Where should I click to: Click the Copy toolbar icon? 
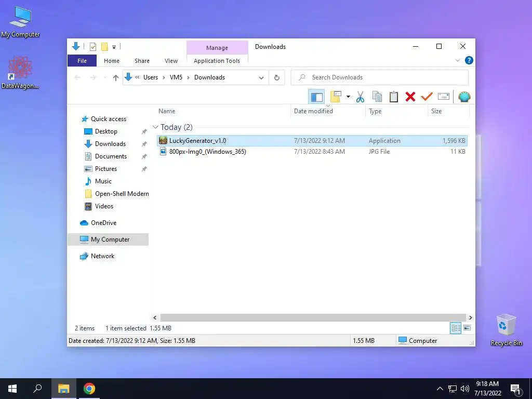click(x=377, y=97)
